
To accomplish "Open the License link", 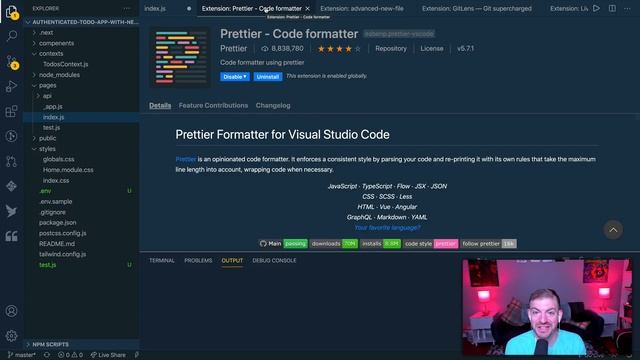I will pos(432,49).
